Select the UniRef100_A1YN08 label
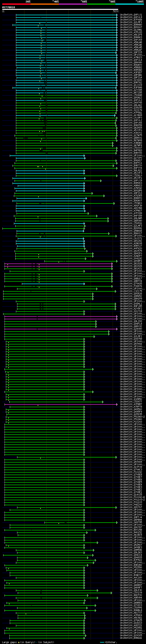This screenshot has height=644, width=146. (x=131, y=115)
